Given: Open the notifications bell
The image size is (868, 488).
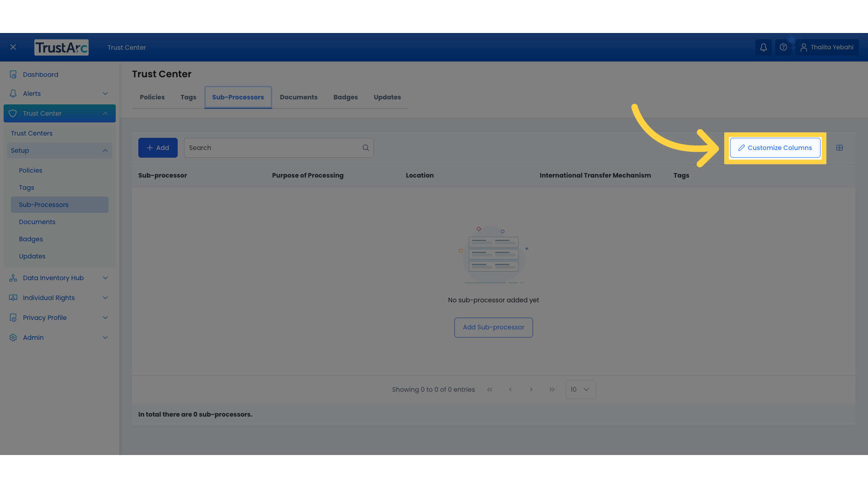Looking at the screenshot, I should [763, 47].
